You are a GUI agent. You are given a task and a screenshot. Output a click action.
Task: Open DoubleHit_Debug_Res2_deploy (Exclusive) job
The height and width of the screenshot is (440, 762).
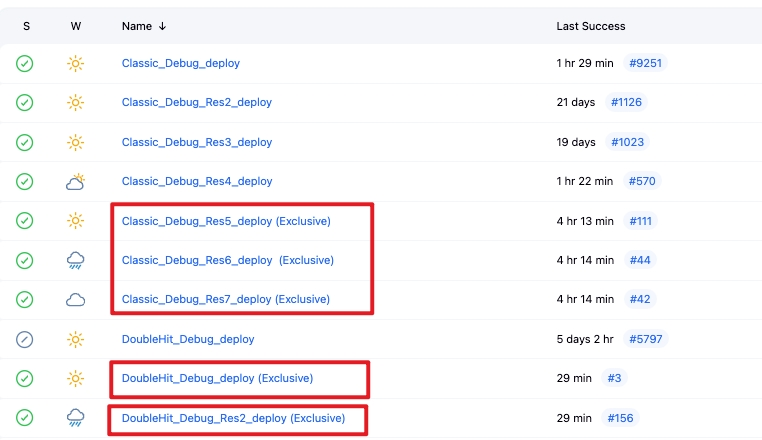point(233,418)
